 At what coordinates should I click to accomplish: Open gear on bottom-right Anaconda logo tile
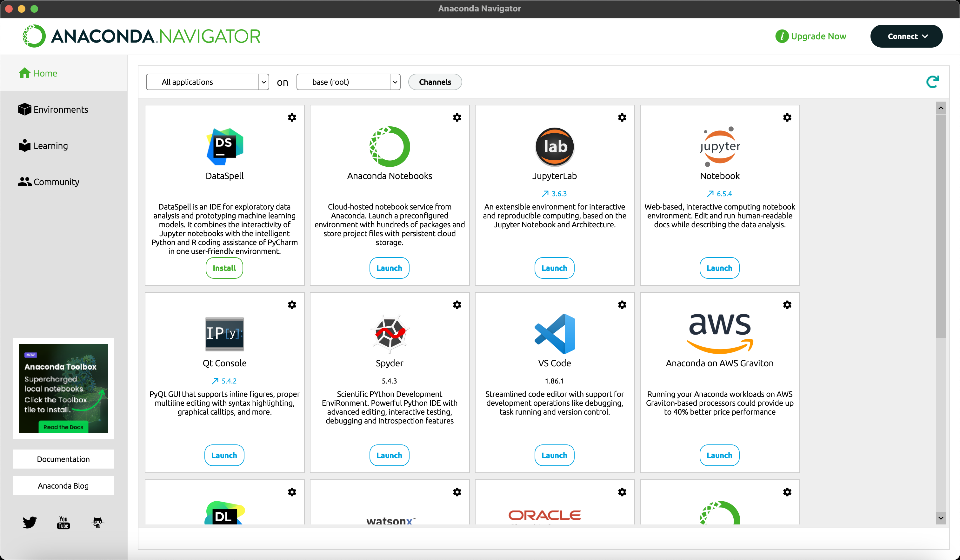(787, 492)
